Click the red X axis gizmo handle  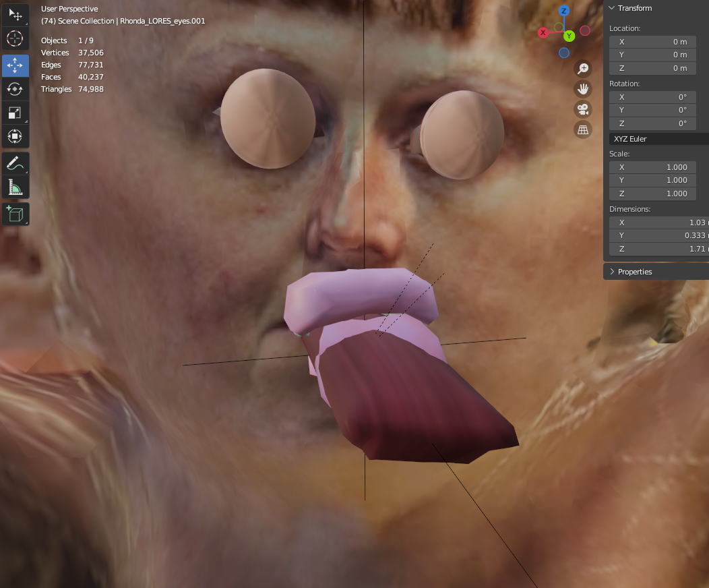pos(543,32)
